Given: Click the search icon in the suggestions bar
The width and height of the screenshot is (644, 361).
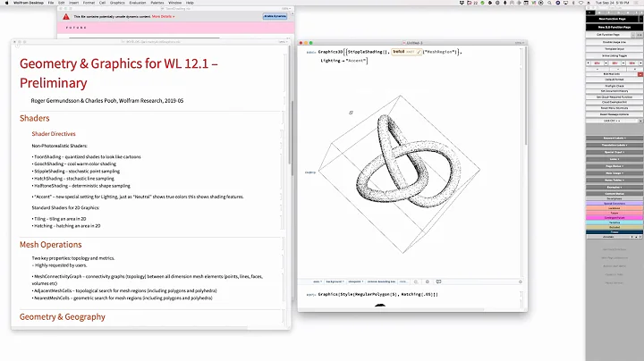Looking at the screenshot, I should (x=416, y=281).
